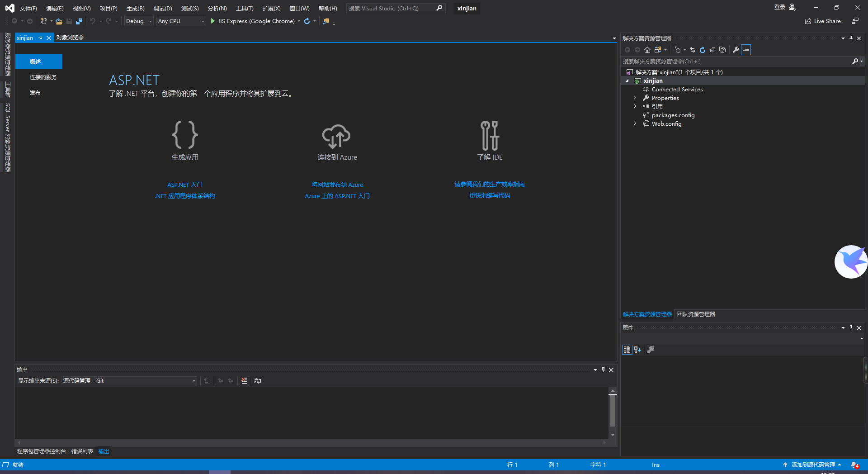868x474 pixels.
Task: Toggle pin on the xinjian document tab
Action: click(x=41, y=38)
